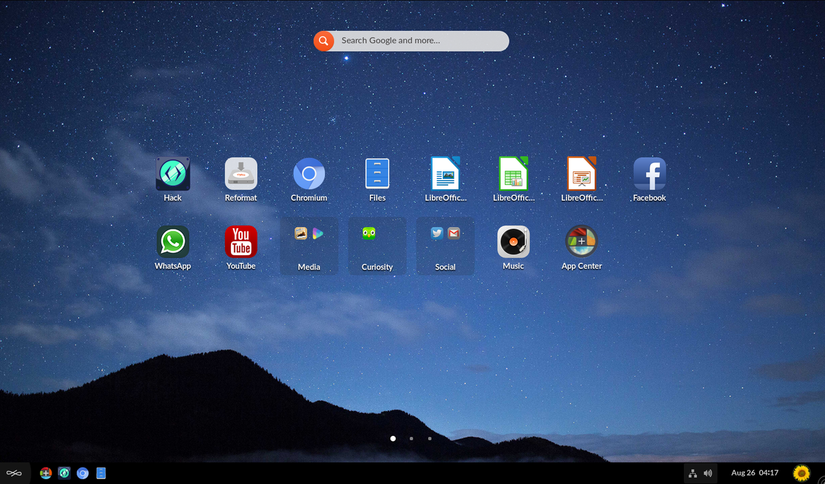The image size is (825, 484).
Task: Launch the YouTube app
Action: coord(241,242)
